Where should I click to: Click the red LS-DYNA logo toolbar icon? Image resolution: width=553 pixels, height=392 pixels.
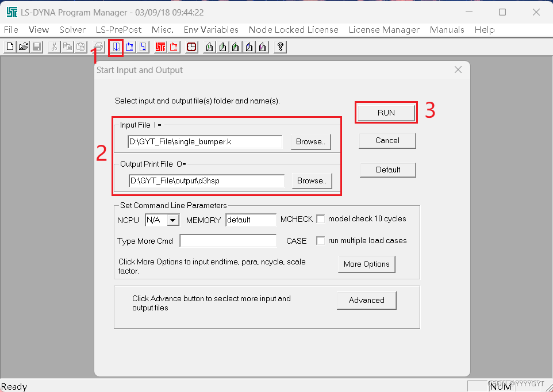(x=160, y=47)
